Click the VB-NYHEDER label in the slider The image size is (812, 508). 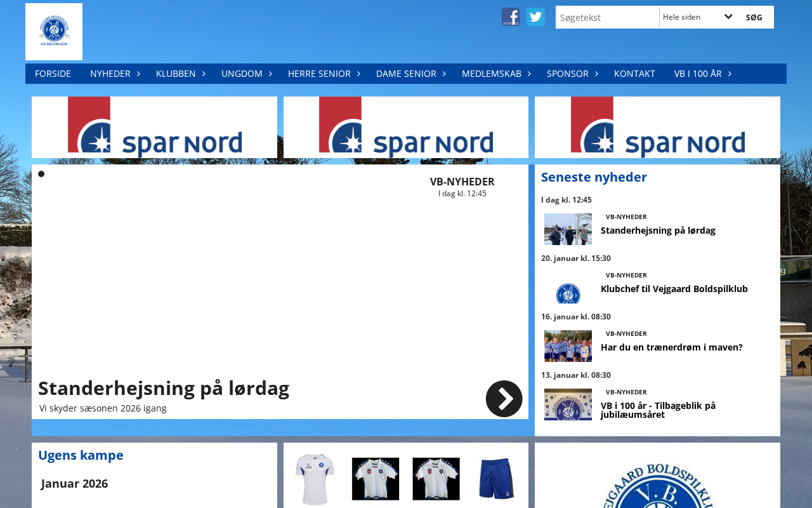click(462, 182)
